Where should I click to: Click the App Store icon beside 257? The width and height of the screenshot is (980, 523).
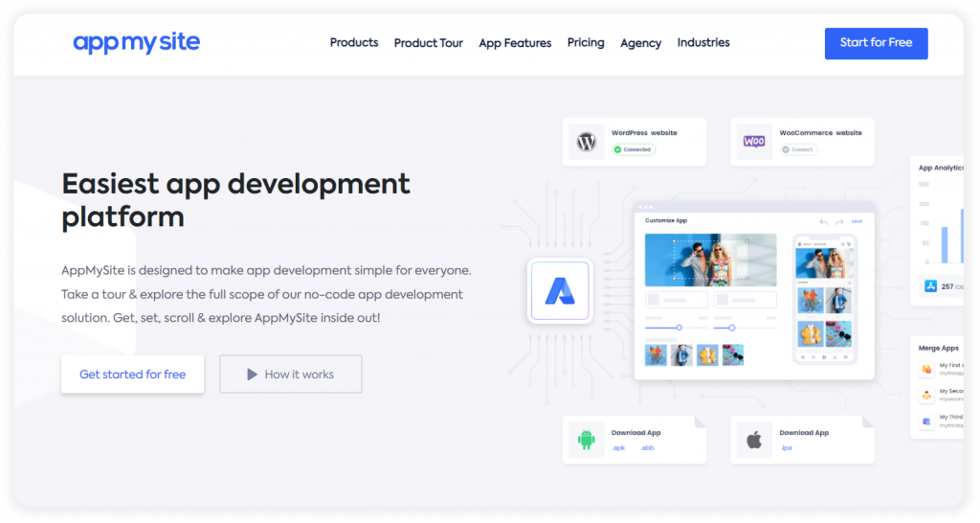pyautogui.click(x=929, y=285)
